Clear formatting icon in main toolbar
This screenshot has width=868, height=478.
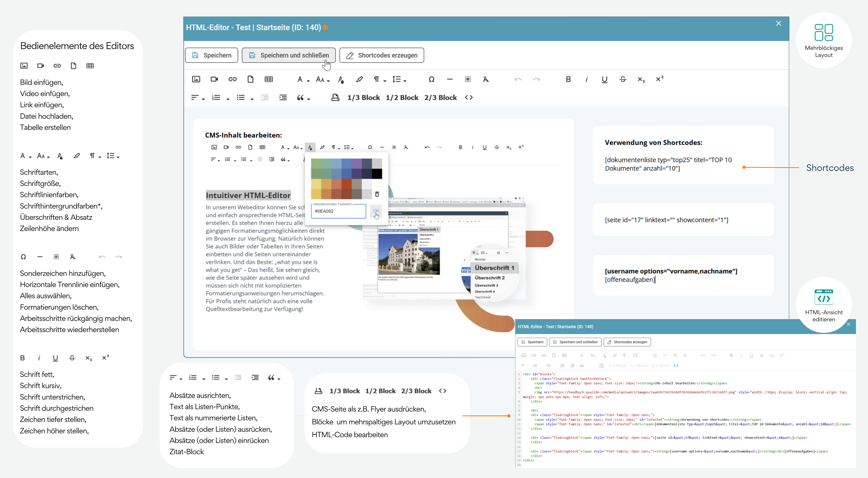click(x=486, y=79)
